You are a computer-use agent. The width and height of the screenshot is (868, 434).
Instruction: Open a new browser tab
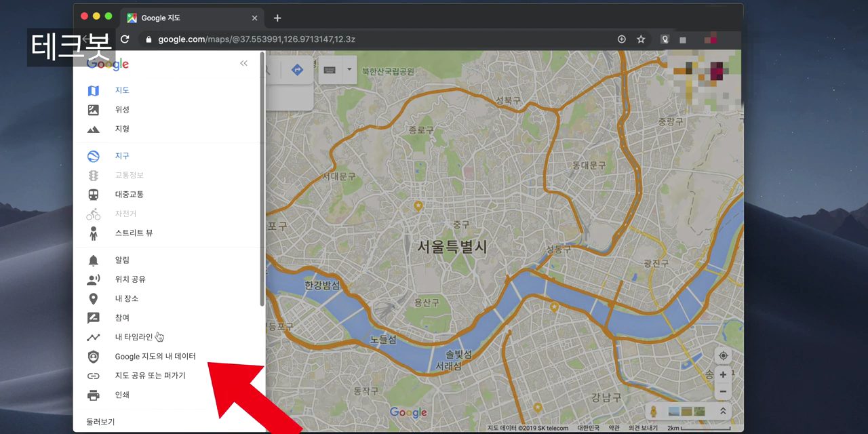point(277,18)
